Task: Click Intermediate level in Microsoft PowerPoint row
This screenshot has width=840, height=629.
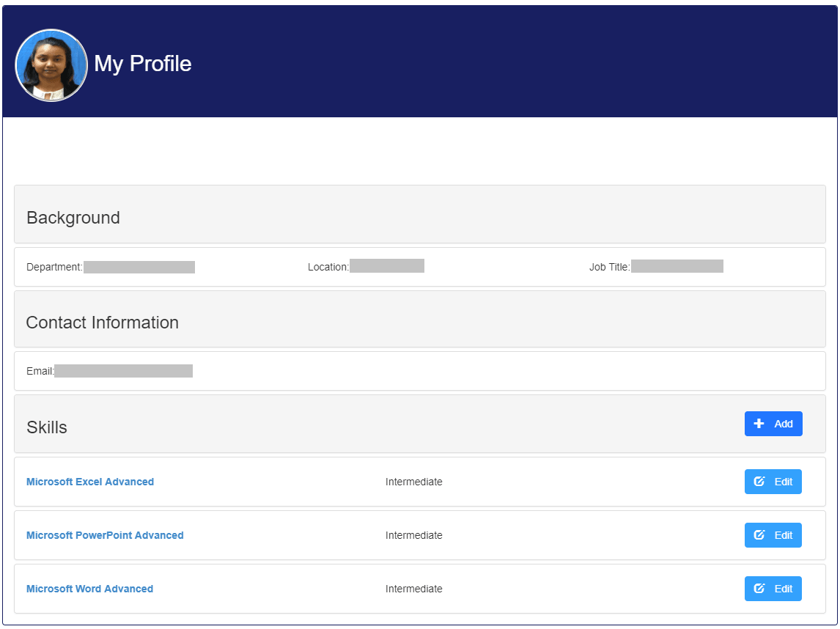Action: 414,535
